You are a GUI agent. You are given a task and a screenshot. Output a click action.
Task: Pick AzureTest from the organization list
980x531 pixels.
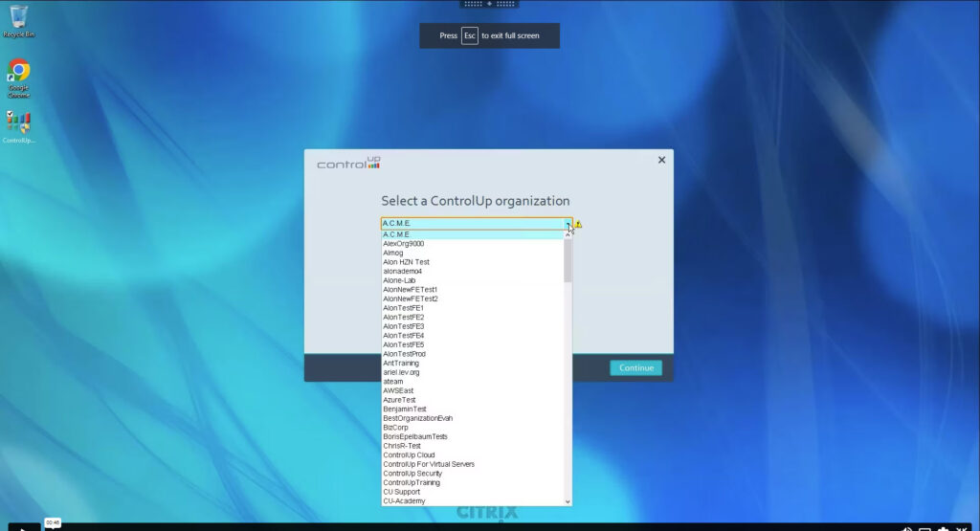click(399, 400)
